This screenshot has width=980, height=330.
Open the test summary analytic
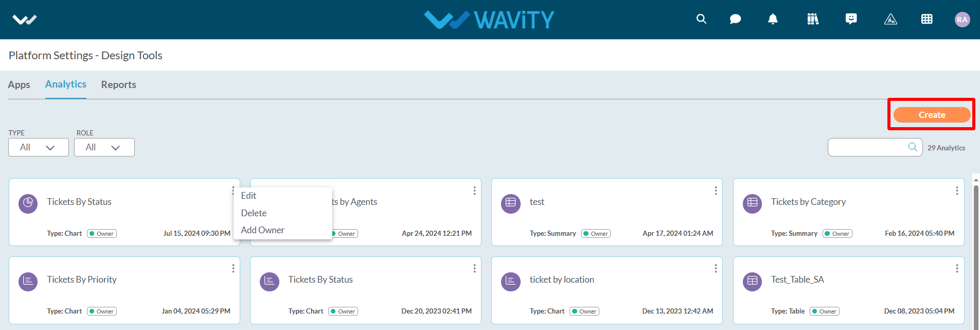pos(537,202)
